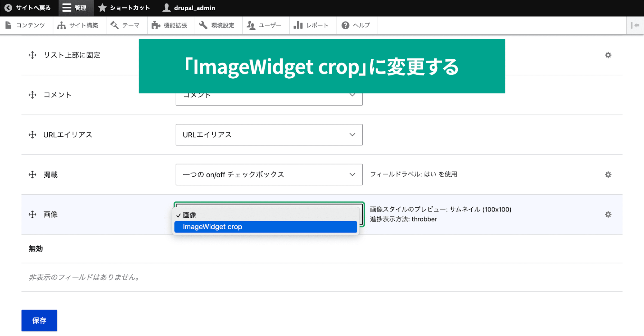Open settings gear for 画像 row
The width and height of the screenshot is (644, 336).
coord(608,214)
